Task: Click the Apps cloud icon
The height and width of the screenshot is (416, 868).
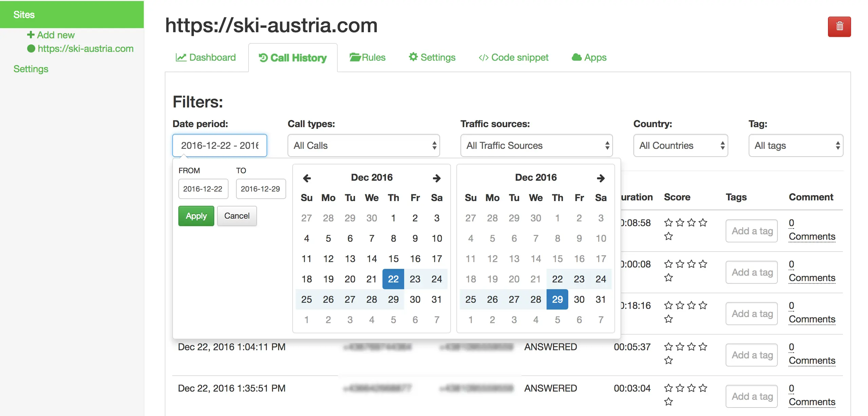Action: click(x=576, y=57)
